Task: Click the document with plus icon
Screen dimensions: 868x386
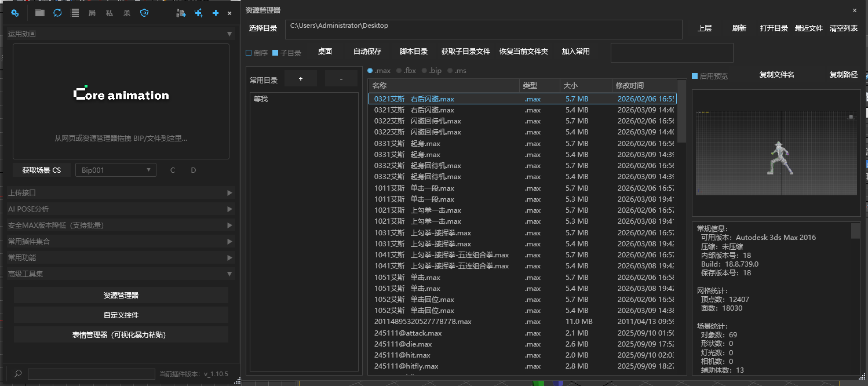Action: click(x=181, y=13)
